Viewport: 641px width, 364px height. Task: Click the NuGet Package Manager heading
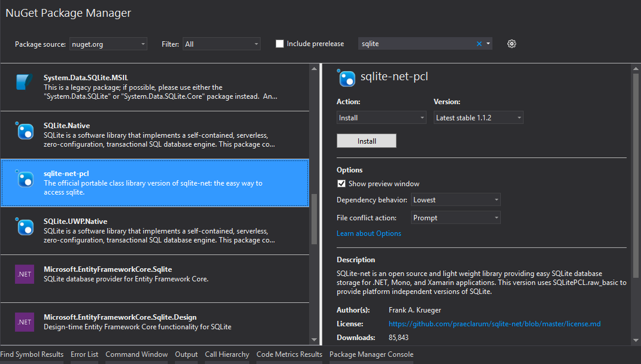pyautogui.click(x=68, y=13)
